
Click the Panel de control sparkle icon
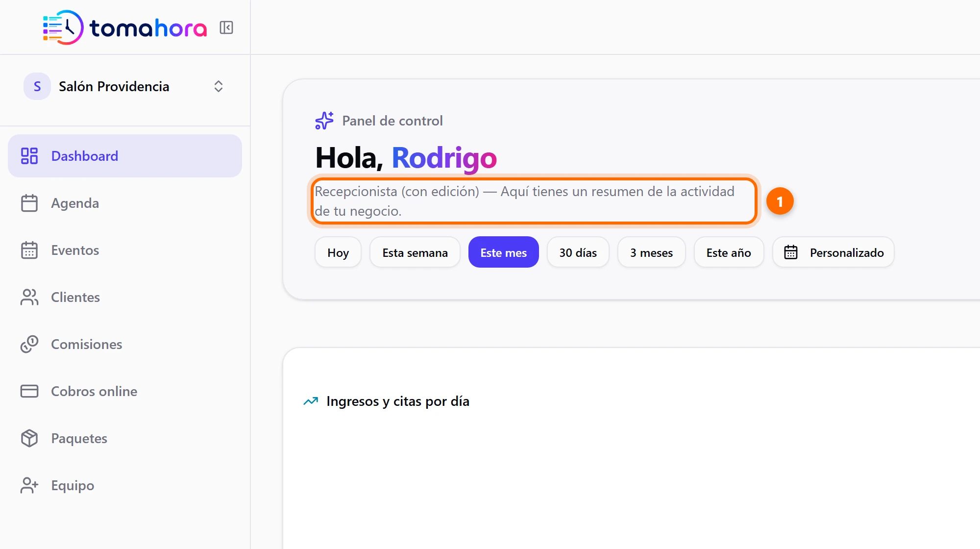(x=324, y=121)
